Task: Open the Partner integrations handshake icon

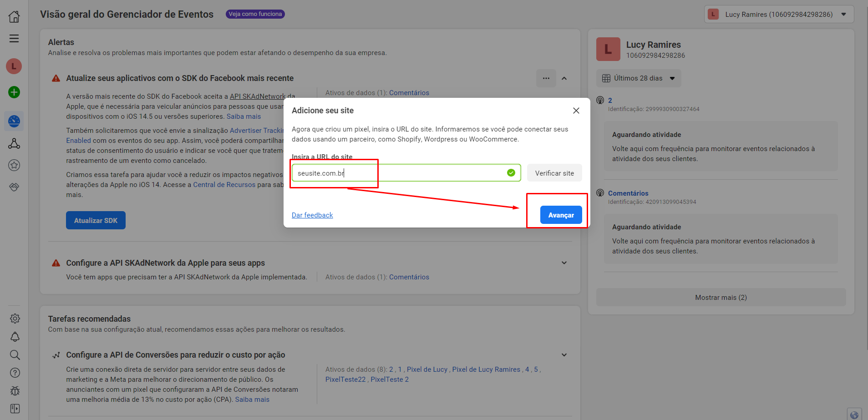Action: (14, 187)
